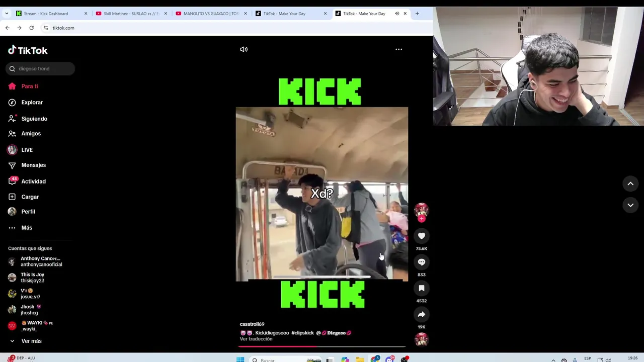Viewport: 644px width, 362px height.
Task: Go to previous video with up chevron
Action: (x=630, y=184)
